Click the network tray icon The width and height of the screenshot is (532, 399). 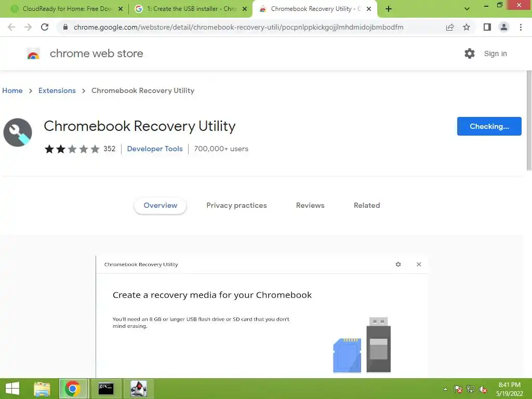coord(471,389)
